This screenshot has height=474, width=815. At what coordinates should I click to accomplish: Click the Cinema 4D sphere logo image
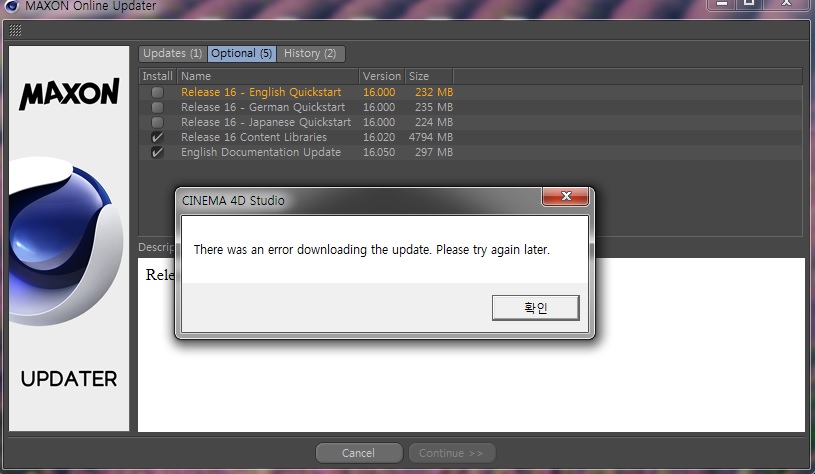66,241
